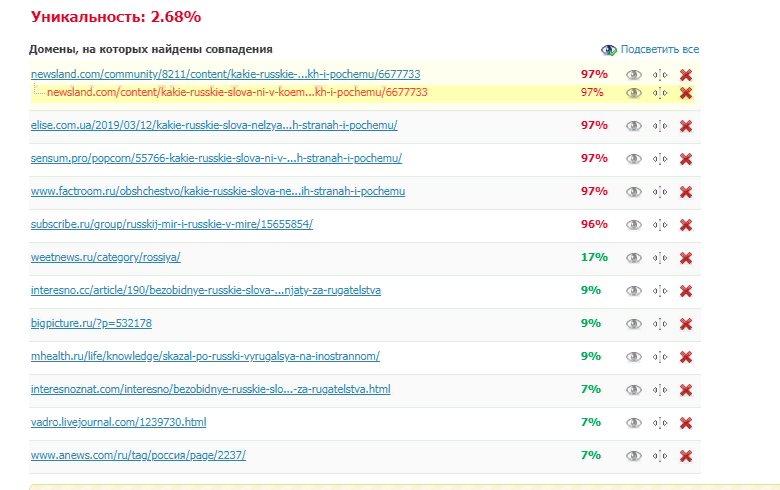Remove www.anews.com result with red X
The height and width of the screenshot is (490, 780).
[686, 456]
